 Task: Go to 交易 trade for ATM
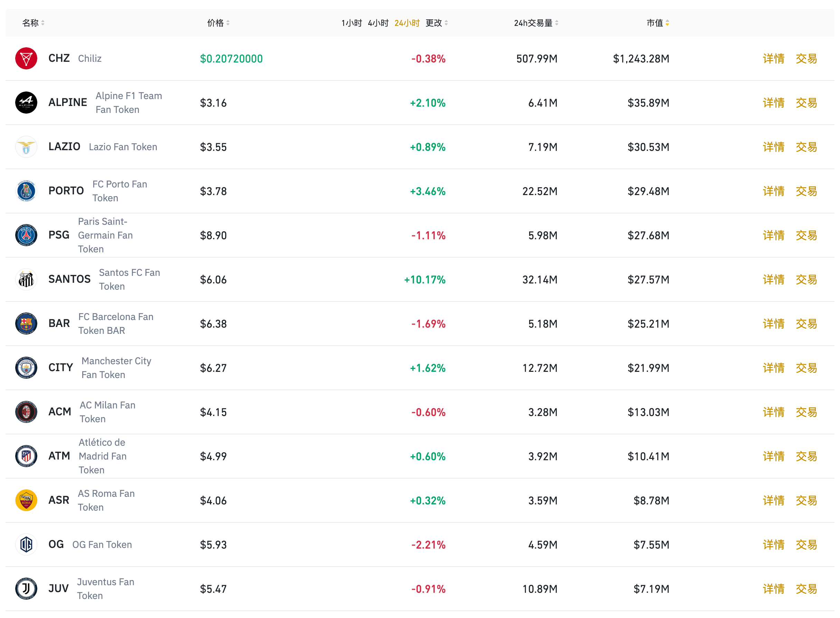(806, 456)
